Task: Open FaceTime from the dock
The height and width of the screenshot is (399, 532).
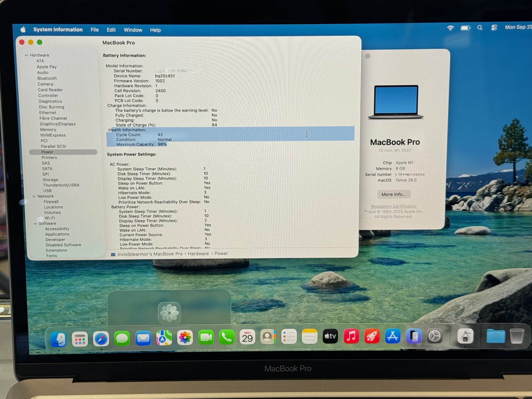Action: [x=206, y=337]
